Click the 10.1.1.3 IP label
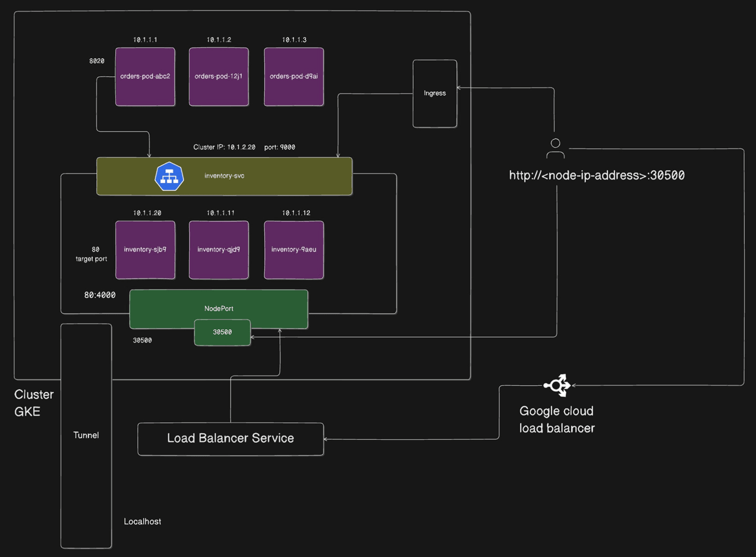The height and width of the screenshot is (557, 756). 294,40
